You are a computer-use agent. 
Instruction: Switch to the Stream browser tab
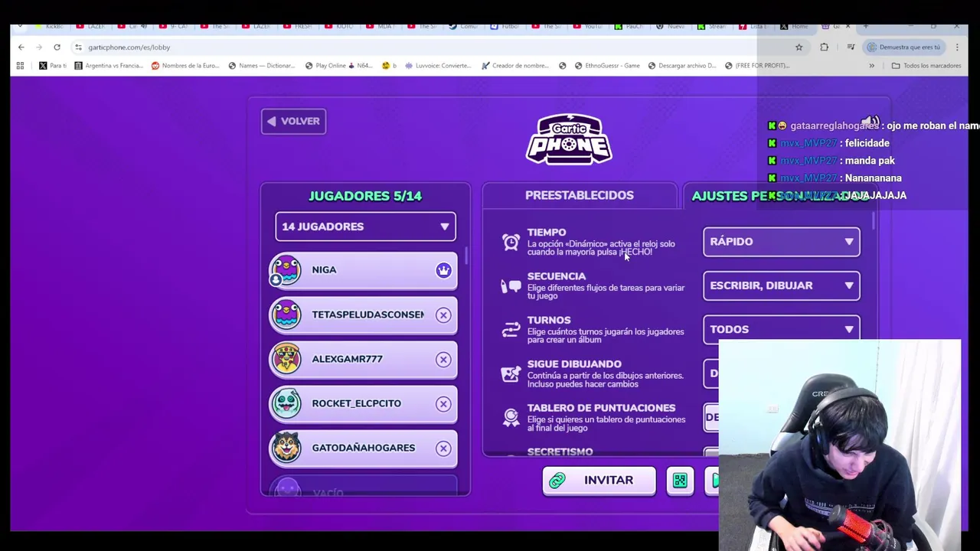pos(713,26)
